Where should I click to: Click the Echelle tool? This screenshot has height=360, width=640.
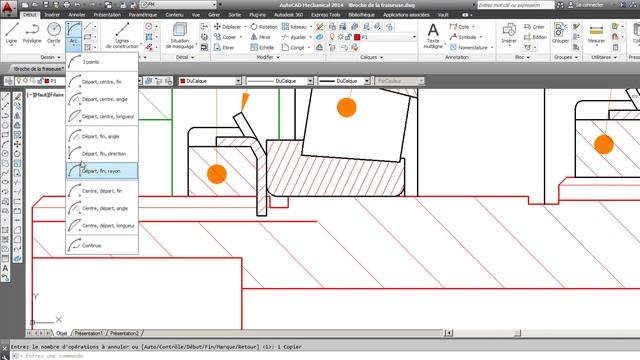[x=262, y=48]
